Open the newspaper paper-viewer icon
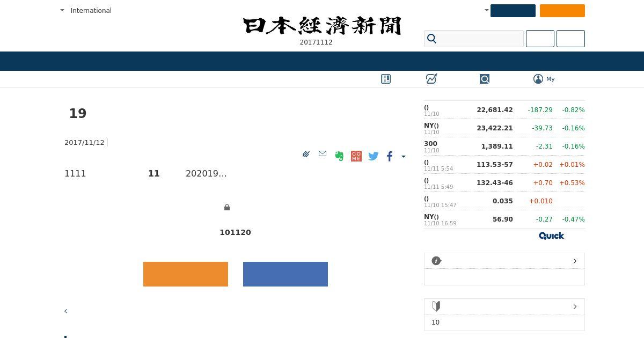Viewport: 644px width, 338px height. [386, 79]
